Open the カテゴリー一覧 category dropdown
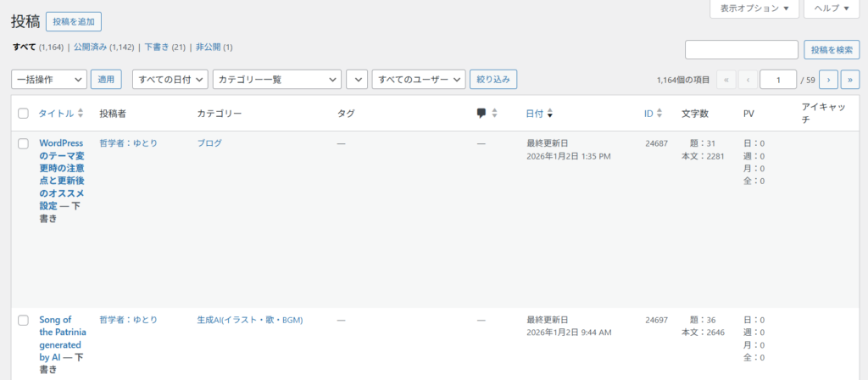This screenshot has width=868, height=380. point(276,79)
